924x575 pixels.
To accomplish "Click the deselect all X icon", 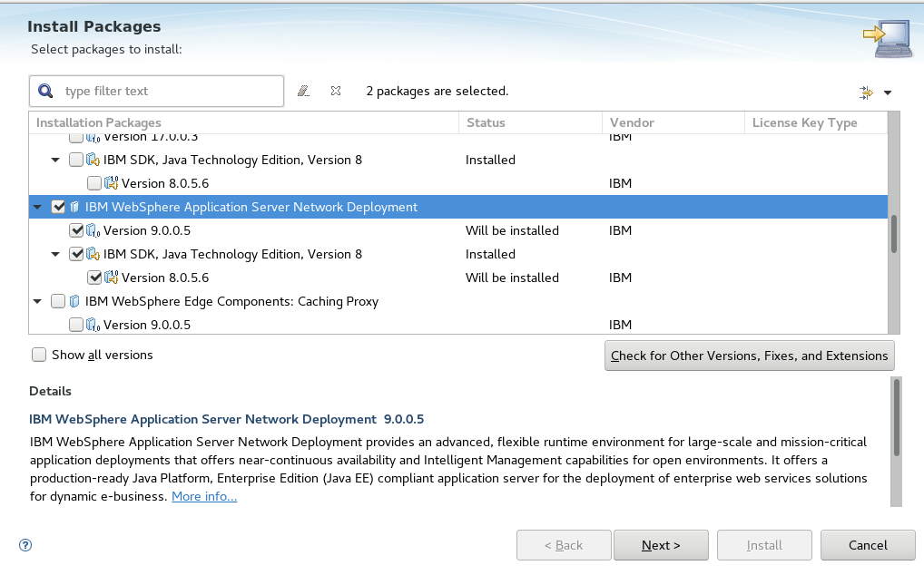I will click(336, 91).
